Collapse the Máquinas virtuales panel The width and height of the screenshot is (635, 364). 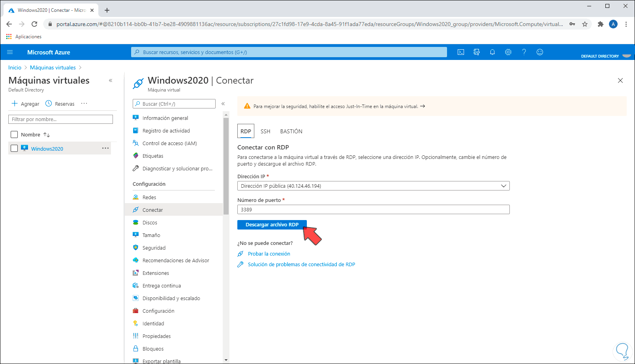click(111, 80)
